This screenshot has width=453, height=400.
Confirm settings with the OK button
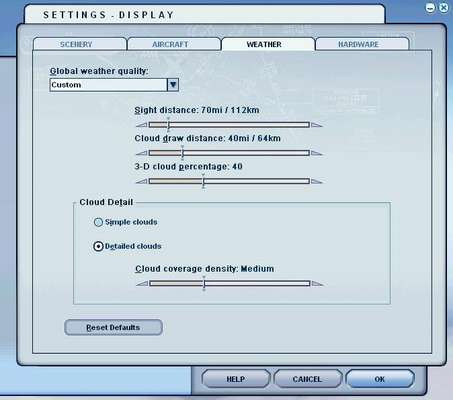pos(380,379)
